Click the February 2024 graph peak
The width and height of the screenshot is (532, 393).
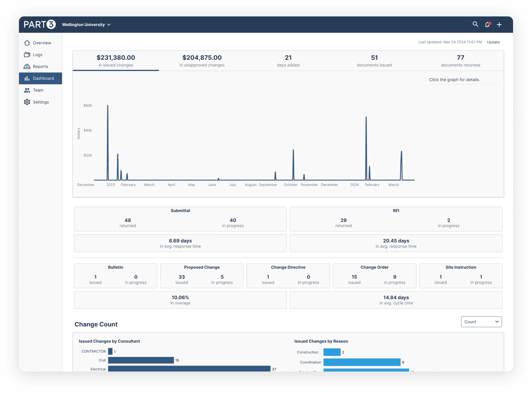pyautogui.click(x=366, y=118)
